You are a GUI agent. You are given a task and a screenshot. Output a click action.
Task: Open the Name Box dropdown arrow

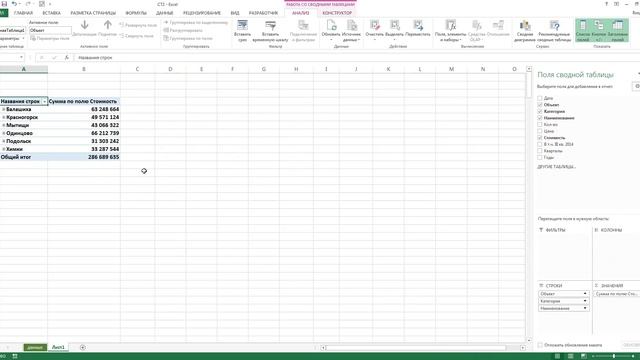point(21,58)
